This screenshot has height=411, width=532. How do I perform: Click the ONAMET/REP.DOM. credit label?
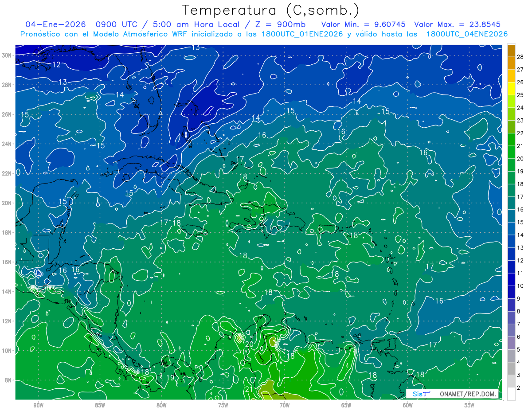[x=468, y=394]
